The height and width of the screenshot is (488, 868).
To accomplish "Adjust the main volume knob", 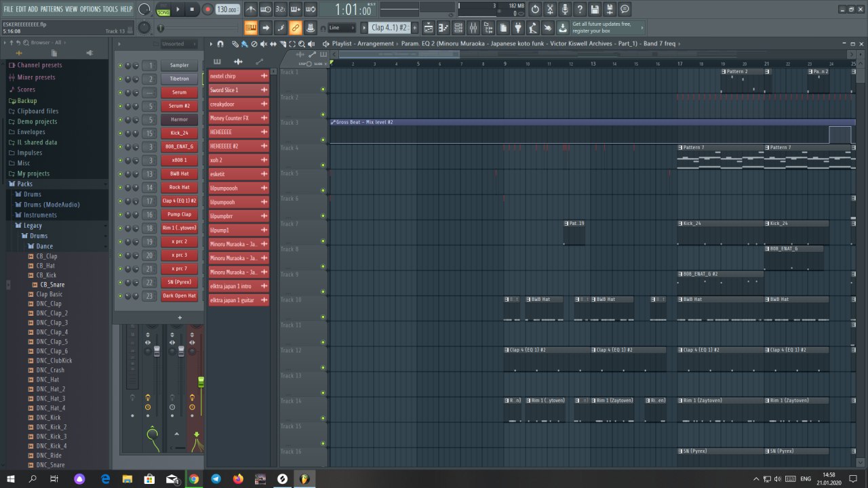I will [x=144, y=9].
